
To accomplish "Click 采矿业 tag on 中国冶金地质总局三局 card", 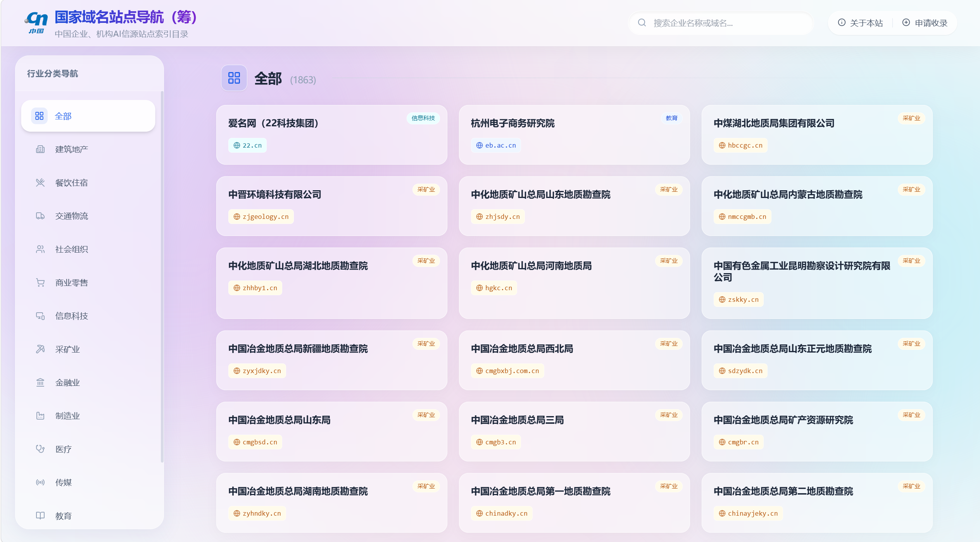I will (669, 415).
